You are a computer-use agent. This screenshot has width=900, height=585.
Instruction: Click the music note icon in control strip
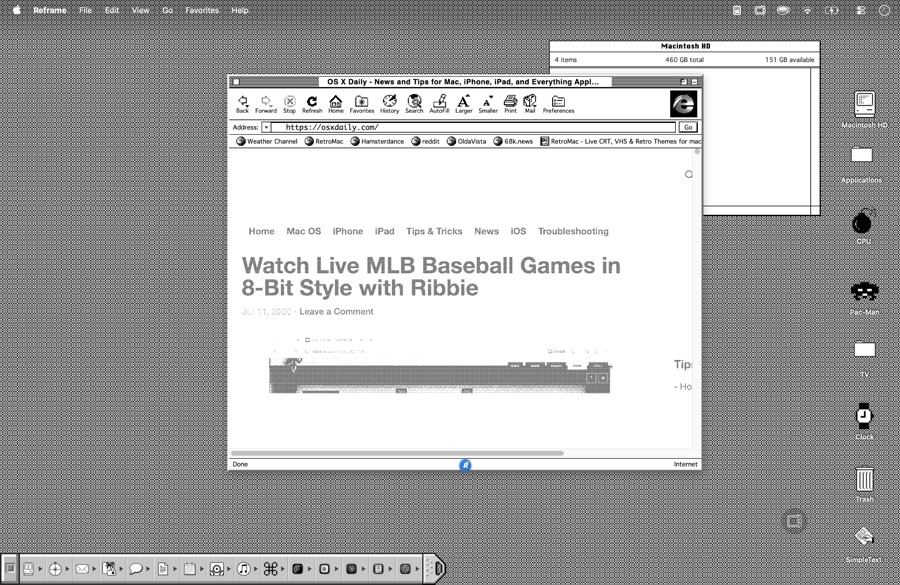[x=243, y=569]
